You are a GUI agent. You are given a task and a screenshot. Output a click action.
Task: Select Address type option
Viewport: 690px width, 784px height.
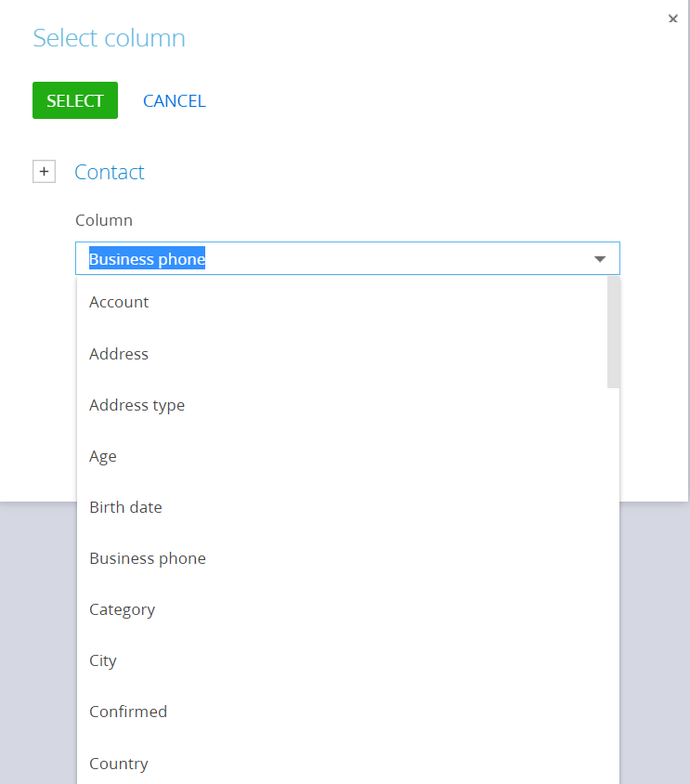coord(342,405)
